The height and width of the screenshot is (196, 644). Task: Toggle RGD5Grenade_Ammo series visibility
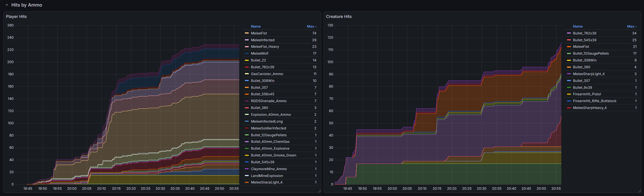(x=268, y=101)
